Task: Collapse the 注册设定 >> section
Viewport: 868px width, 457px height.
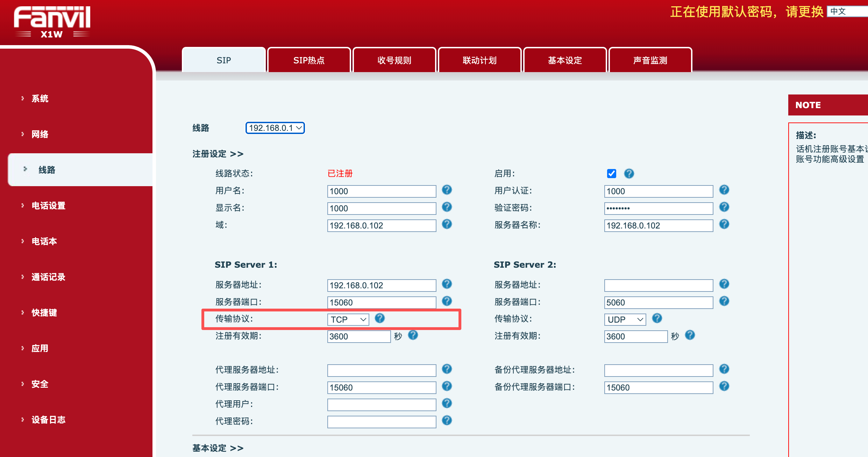Action: tap(218, 154)
